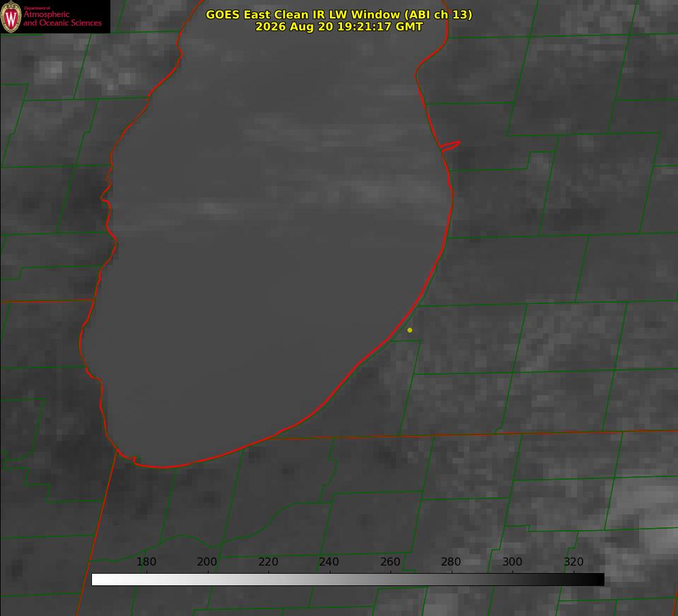Click the 280 tick label on the colorbar
The image size is (678, 616).
tap(451, 561)
